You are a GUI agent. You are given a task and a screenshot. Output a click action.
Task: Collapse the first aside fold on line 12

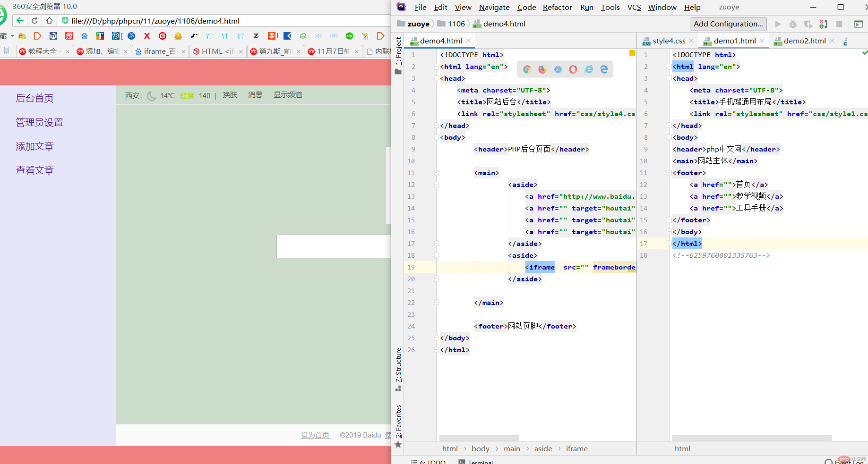click(x=437, y=185)
